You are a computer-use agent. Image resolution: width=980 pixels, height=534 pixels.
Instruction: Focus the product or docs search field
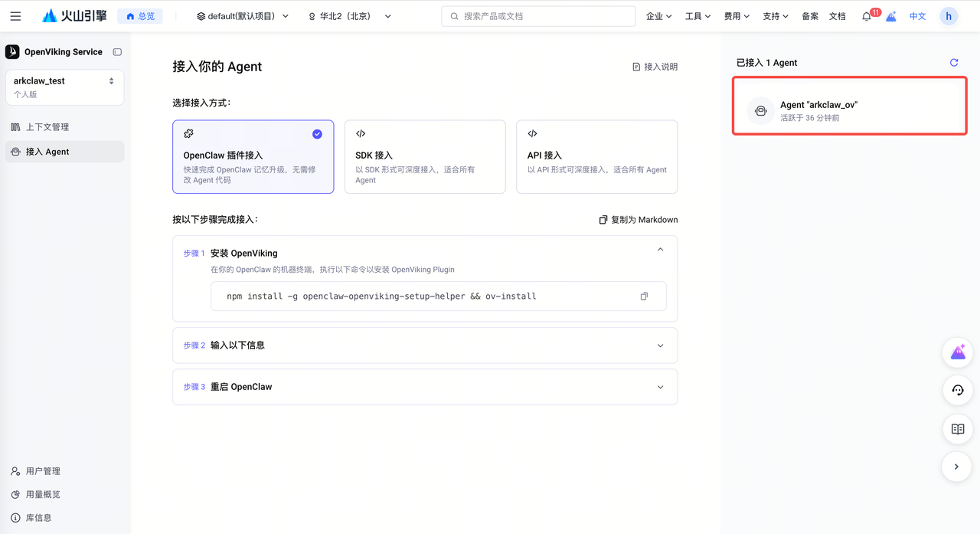(x=538, y=16)
